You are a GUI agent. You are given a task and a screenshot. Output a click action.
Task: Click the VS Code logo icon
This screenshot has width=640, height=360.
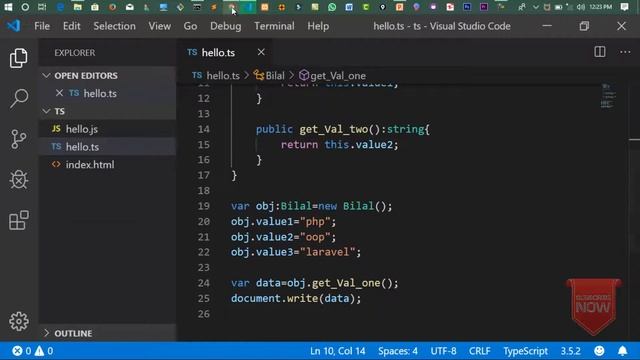pyautogui.click(x=13, y=26)
